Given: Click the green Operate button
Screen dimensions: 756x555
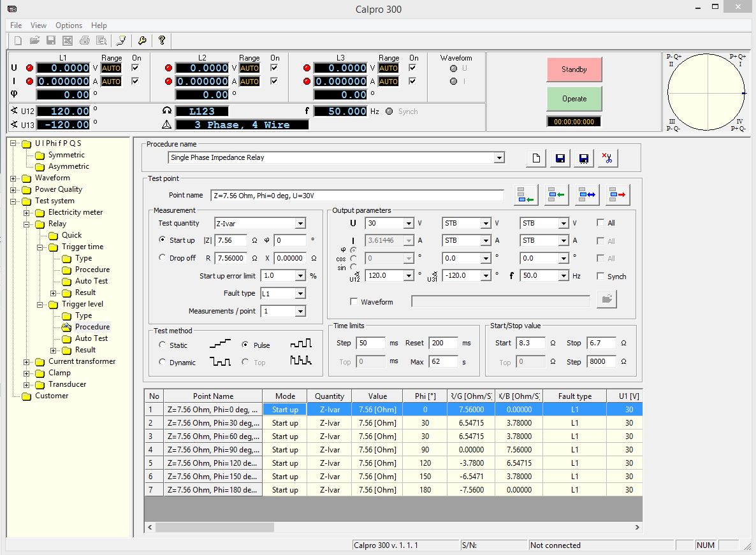Looking at the screenshot, I should [574, 99].
